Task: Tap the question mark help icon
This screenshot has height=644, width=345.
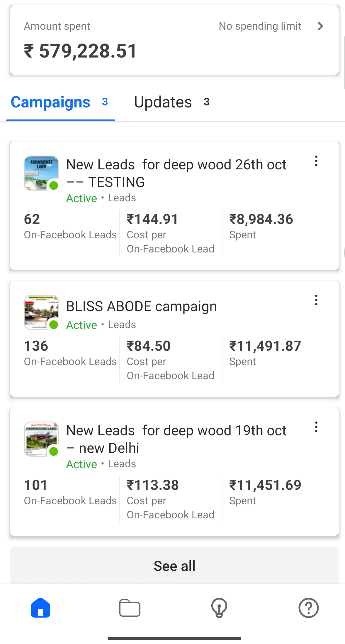Action: [x=308, y=608]
